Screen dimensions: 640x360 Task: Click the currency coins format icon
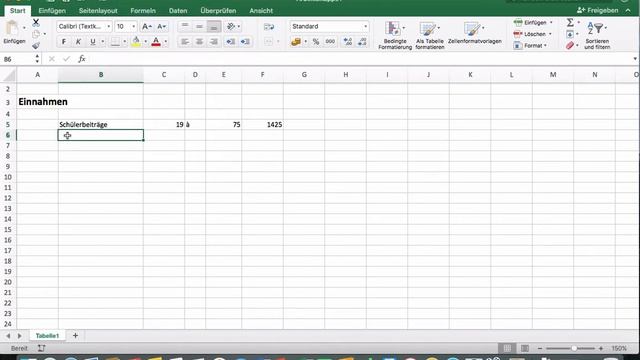296,42
